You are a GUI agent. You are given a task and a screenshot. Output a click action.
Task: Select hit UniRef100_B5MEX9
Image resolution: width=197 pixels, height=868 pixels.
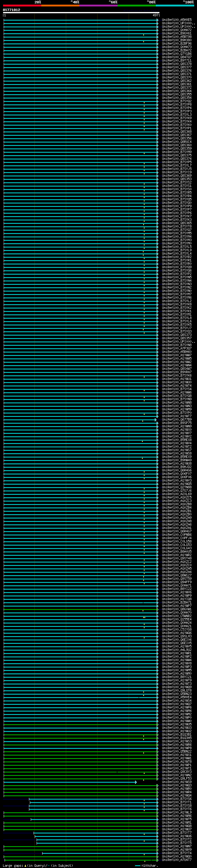(177, 457)
